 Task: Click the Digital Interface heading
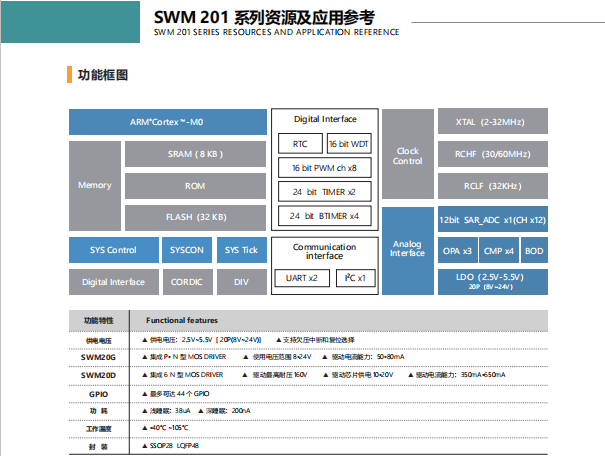click(325, 119)
